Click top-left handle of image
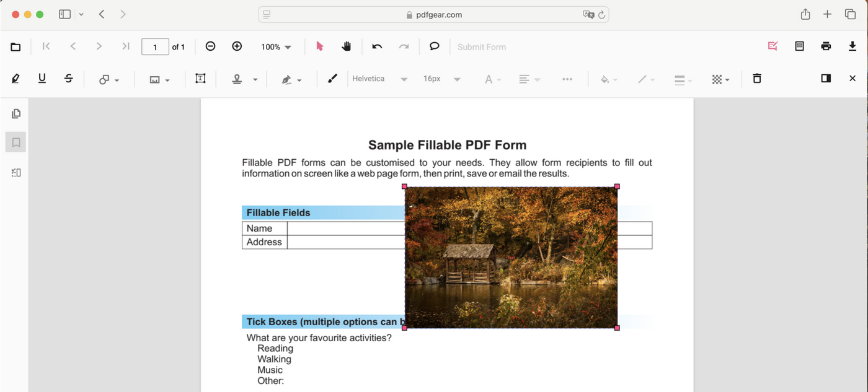This screenshot has height=392, width=868. 405,186
